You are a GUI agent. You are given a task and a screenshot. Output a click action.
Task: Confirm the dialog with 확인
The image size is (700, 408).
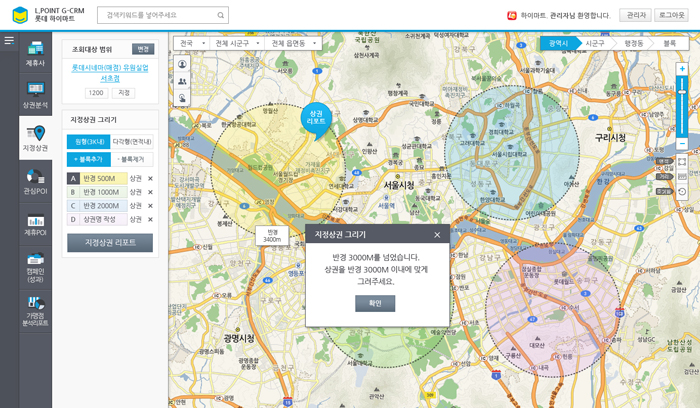point(375,304)
